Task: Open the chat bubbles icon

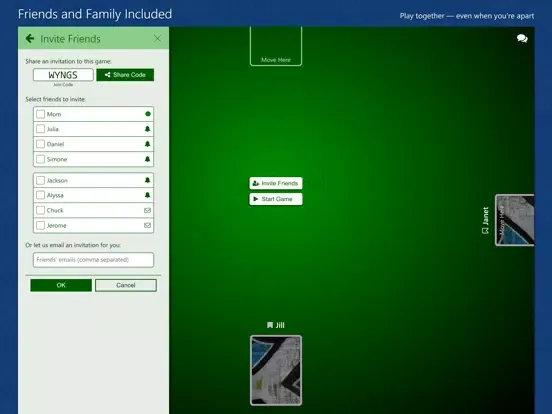Action: pyautogui.click(x=522, y=38)
